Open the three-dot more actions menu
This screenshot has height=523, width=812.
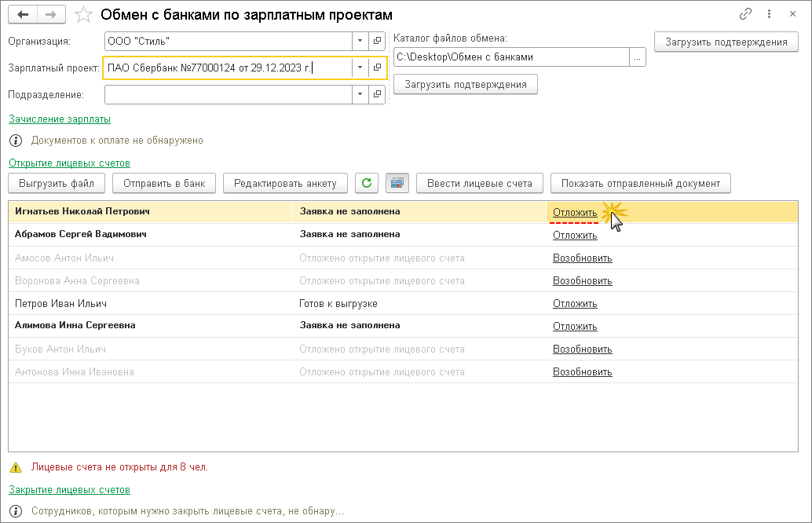click(x=769, y=15)
